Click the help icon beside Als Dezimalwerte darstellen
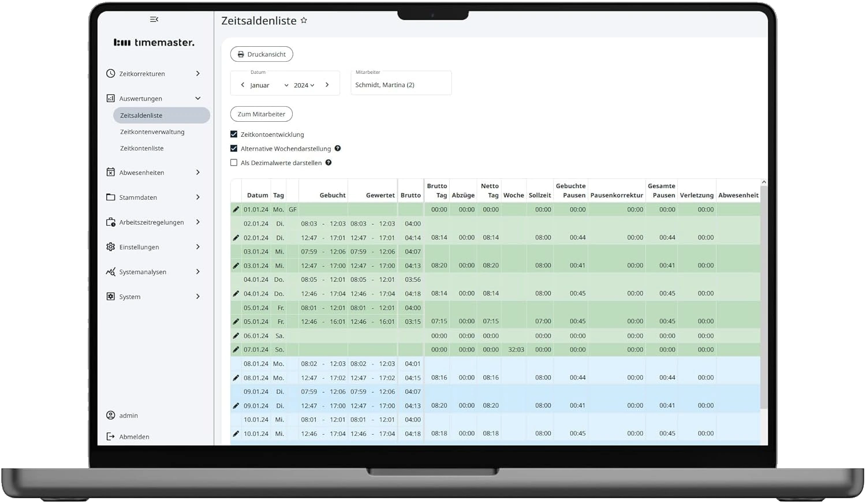The image size is (866, 504). (x=329, y=163)
